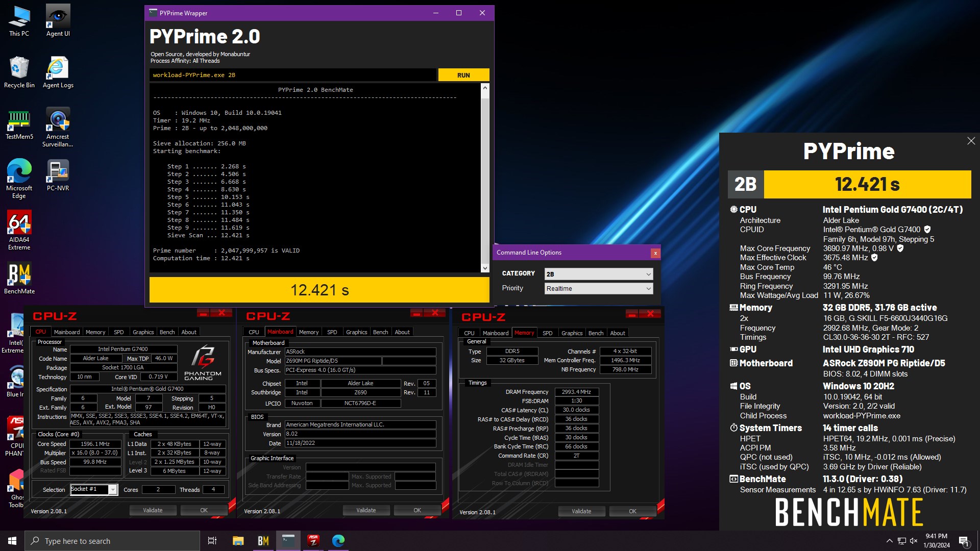Click the 2B category label in BenchMate
This screenshot has width=980, height=551.
746,184
